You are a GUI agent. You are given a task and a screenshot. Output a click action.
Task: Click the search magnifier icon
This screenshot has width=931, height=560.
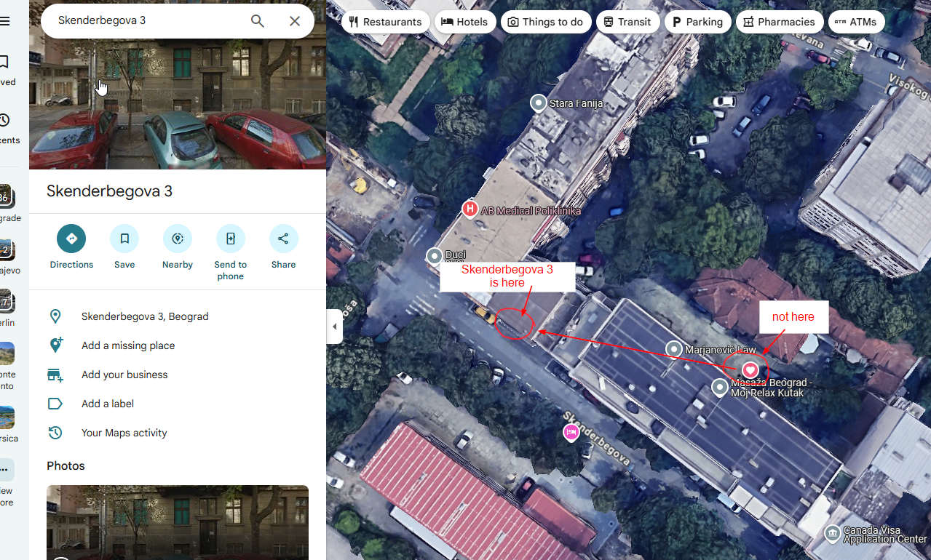[x=257, y=21]
